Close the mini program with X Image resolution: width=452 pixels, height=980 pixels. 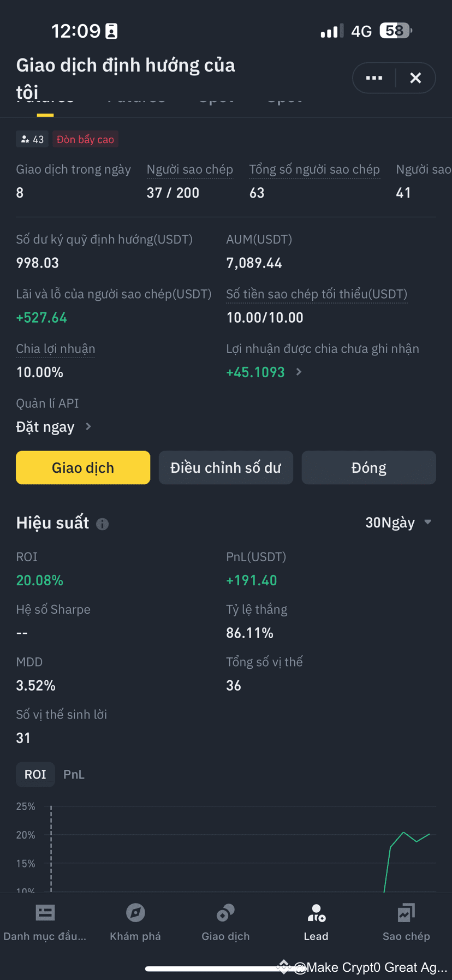[415, 78]
